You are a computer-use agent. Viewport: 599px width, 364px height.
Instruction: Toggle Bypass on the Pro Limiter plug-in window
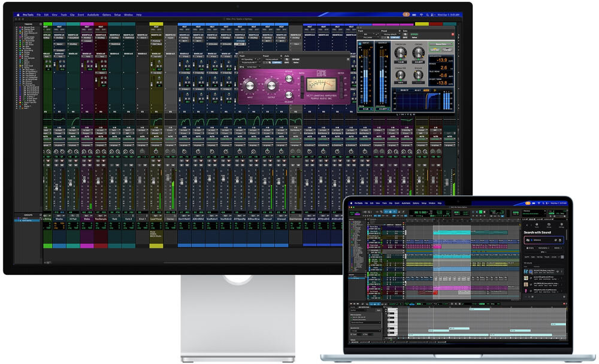(x=415, y=34)
